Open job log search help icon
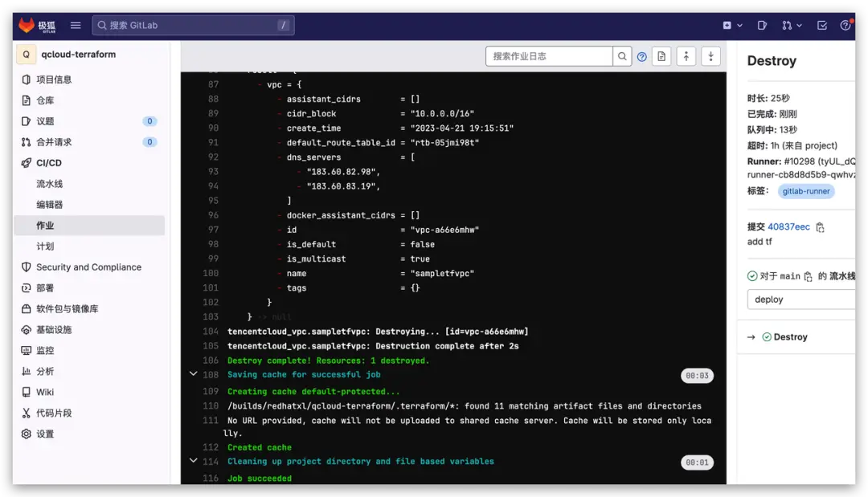868x497 pixels. [642, 56]
